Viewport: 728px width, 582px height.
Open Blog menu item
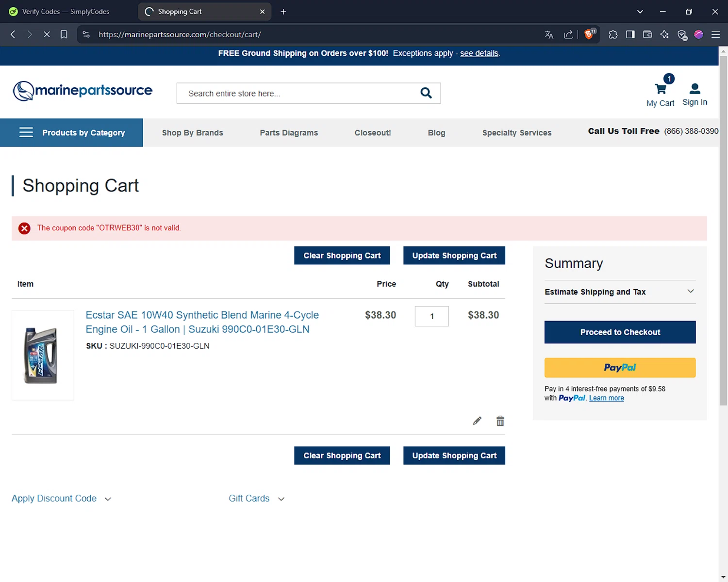436,133
